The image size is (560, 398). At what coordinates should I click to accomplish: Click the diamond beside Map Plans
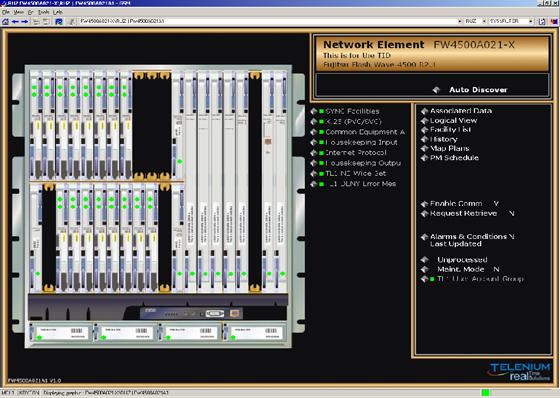[x=424, y=148]
